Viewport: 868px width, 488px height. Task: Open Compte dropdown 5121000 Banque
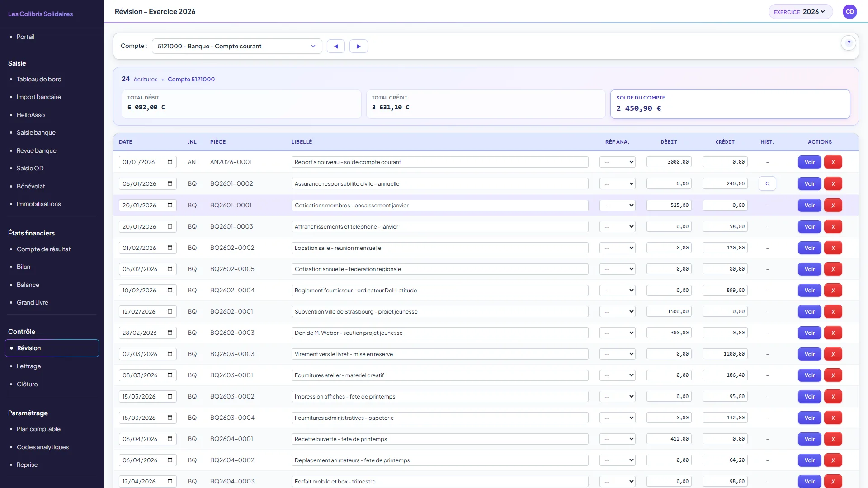pyautogui.click(x=237, y=46)
